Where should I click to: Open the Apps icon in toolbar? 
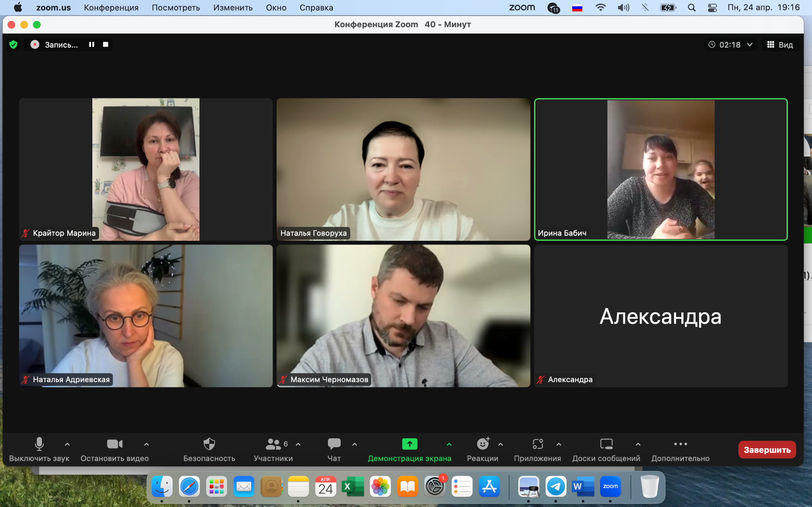[537, 444]
